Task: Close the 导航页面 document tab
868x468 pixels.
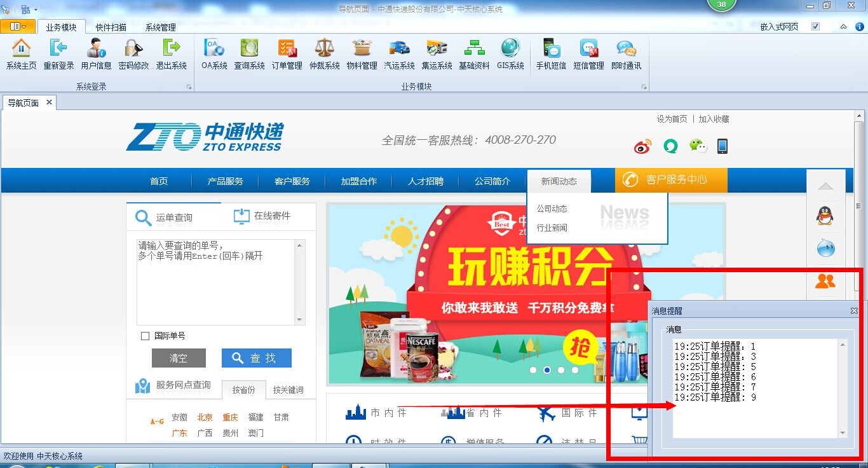Action: click(49, 102)
